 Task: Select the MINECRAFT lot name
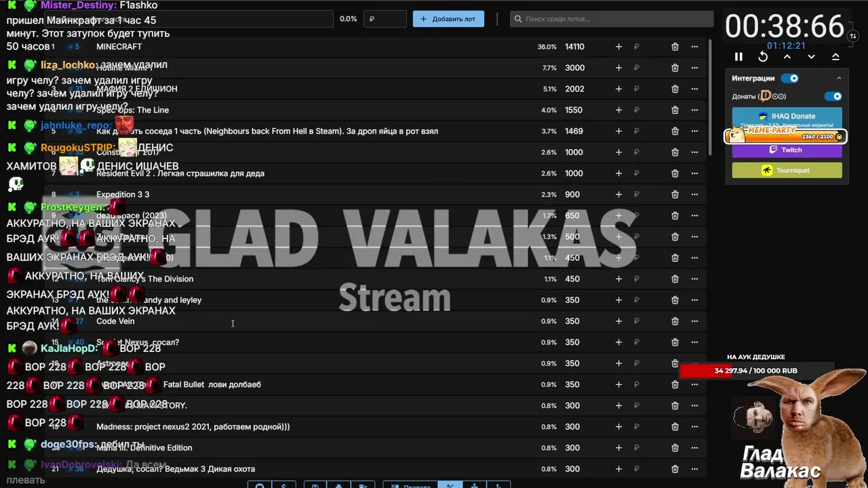[119, 47]
